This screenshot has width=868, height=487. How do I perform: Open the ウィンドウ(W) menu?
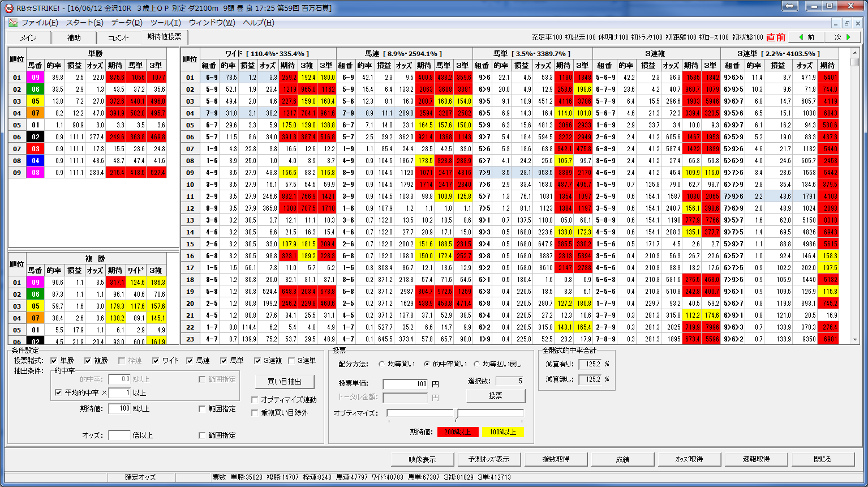(212, 23)
